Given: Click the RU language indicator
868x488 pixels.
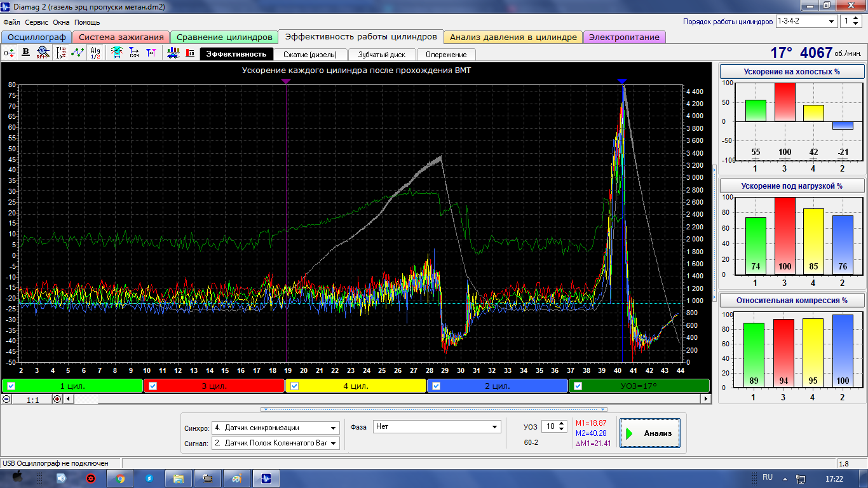Looking at the screenshot, I should pos(768,477).
